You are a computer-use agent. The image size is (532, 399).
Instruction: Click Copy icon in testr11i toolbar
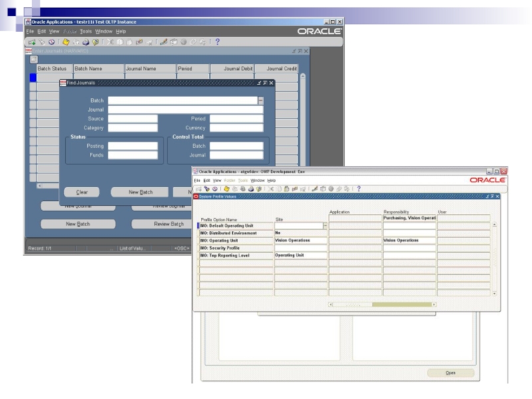coord(120,42)
